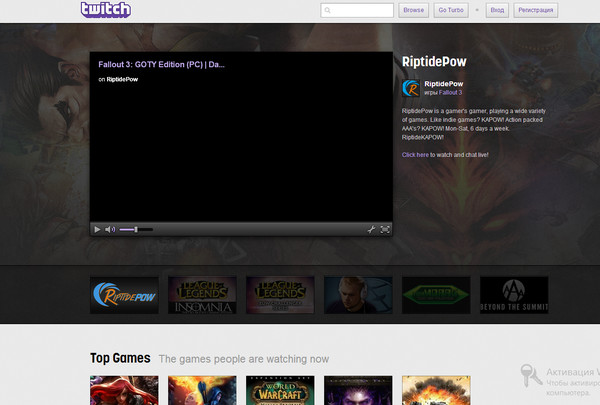This screenshot has height=405, width=600.
Task: Open the red-haired character game cover
Action: [x=124, y=390]
